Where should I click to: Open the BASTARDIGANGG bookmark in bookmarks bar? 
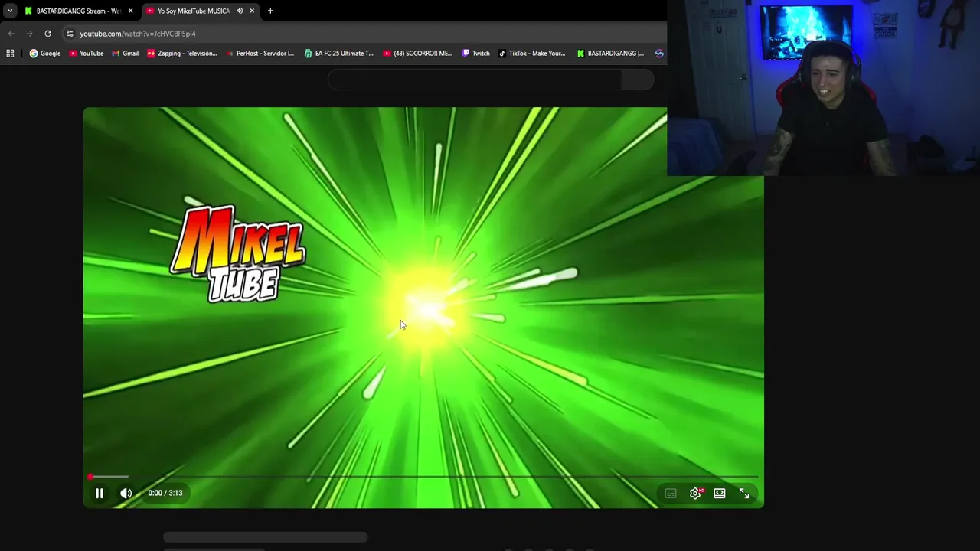[610, 54]
